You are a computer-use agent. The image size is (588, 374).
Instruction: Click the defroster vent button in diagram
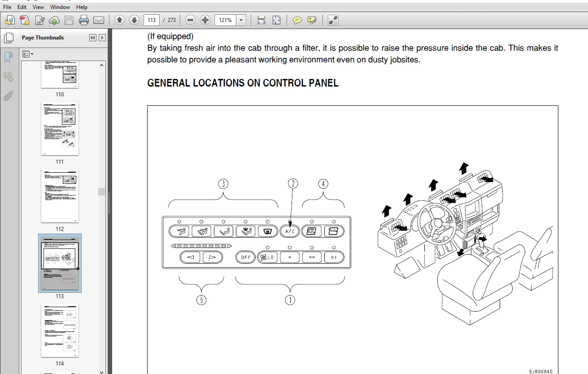(x=268, y=231)
